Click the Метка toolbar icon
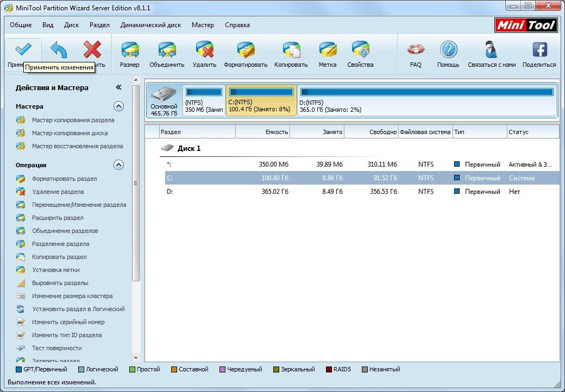Image resolution: width=565 pixels, height=392 pixels. [x=328, y=49]
